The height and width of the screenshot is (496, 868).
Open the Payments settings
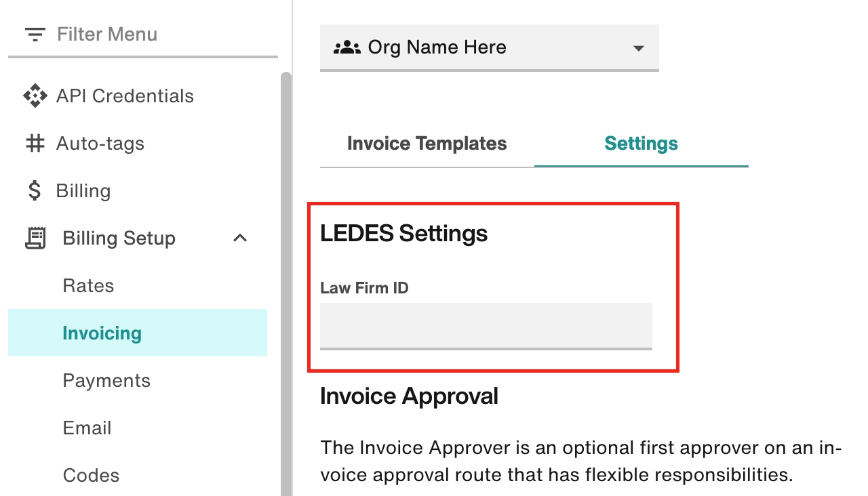[x=106, y=380]
